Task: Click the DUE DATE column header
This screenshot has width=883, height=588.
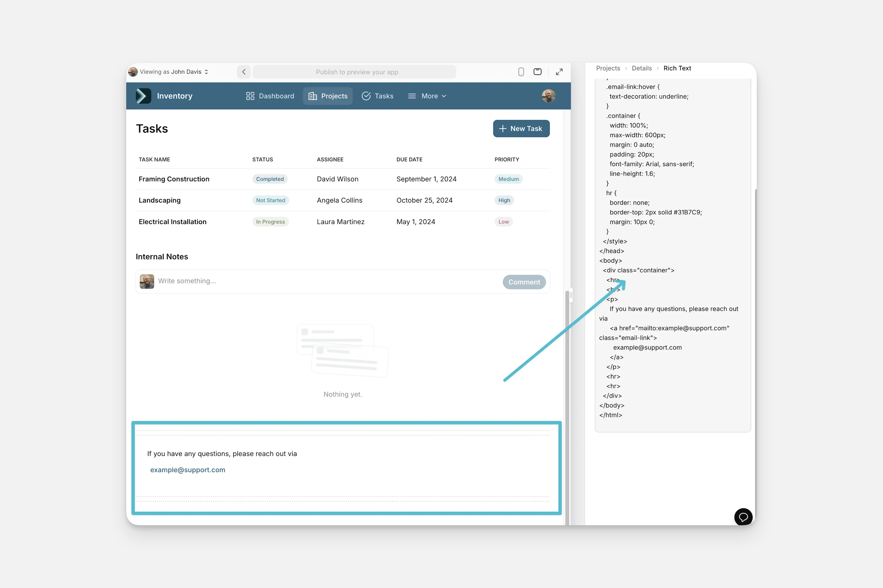Action: 409,159
